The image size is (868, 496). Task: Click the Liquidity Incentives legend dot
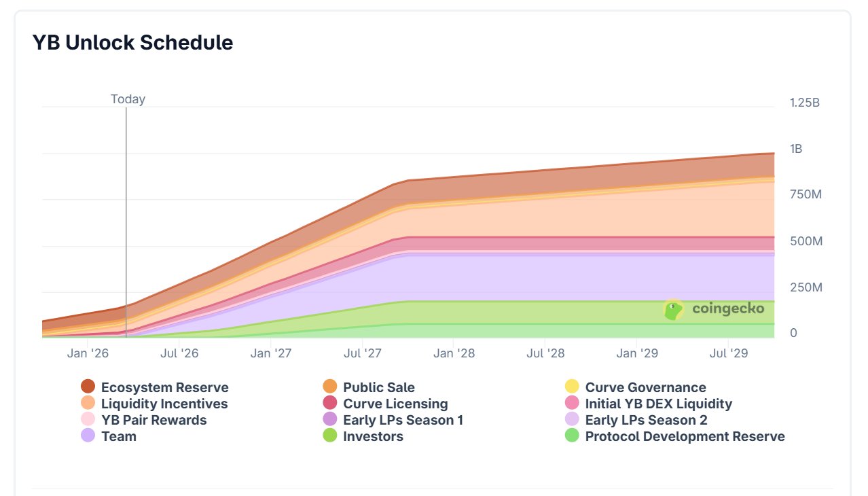pyautogui.click(x=88, y=404)
